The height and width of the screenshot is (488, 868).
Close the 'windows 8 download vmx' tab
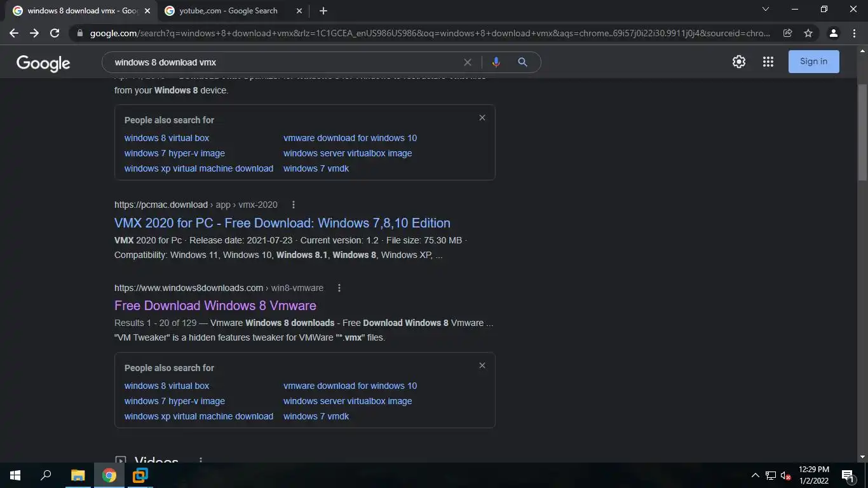(x=147, y=11)
